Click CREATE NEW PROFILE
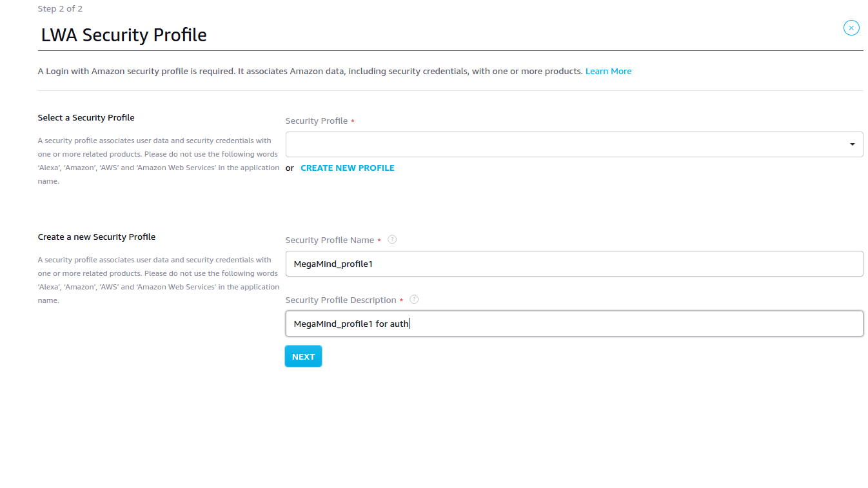Image resolution: width=868 pixels, height=488 pixels. pos(347,168)
